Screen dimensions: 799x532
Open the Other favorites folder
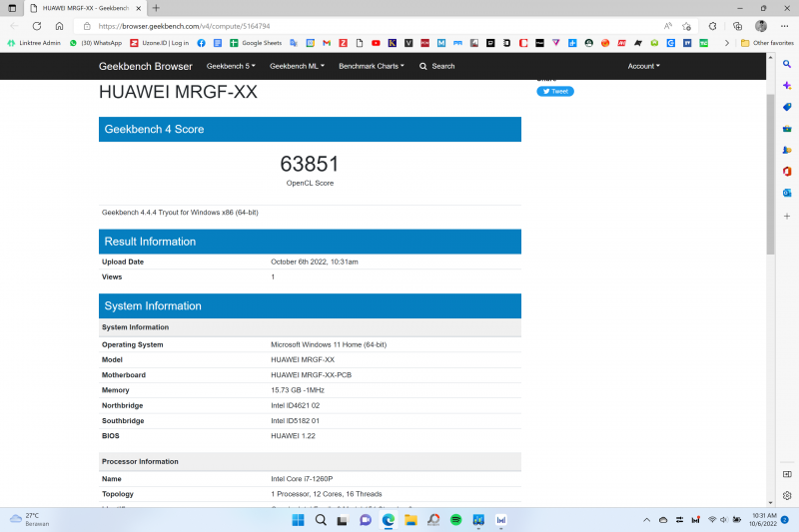(x=767, y=43)
